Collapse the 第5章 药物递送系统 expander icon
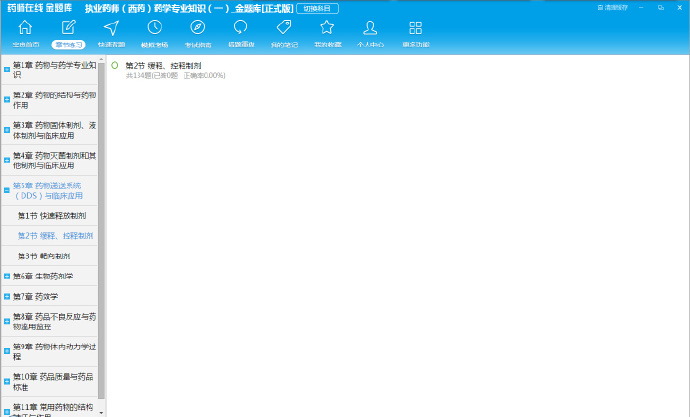The height and width of the screenshot is (417, 690). [x=7, y=190]
